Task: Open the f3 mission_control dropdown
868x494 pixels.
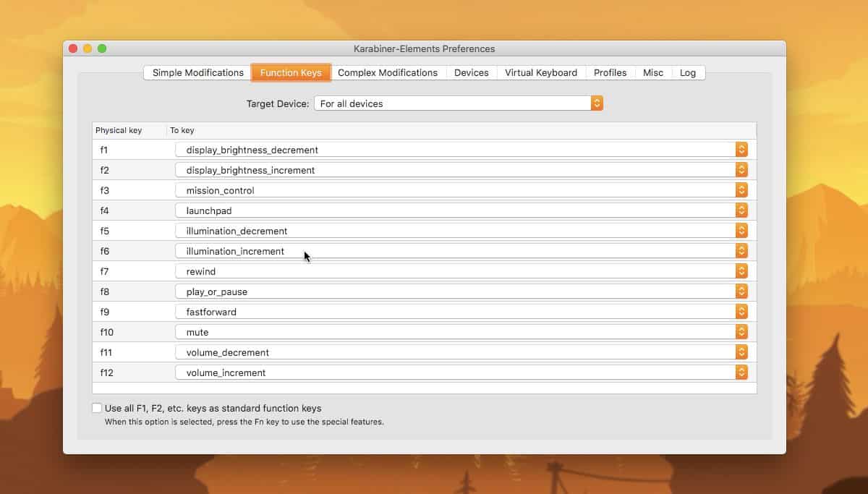Action: pyautogui.click(x=741, y=190)
